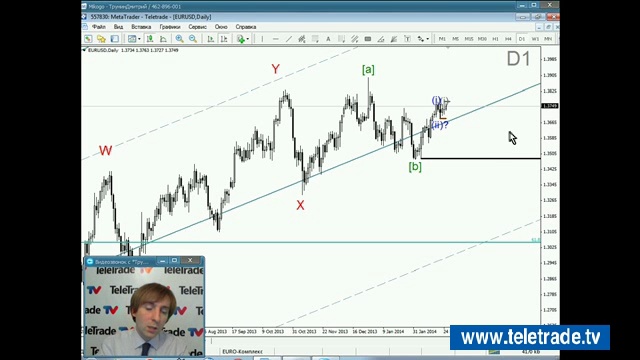Screen dimensions: 640x360
Task: Switch chart to M15 timeframe
Action: [469, 39]
